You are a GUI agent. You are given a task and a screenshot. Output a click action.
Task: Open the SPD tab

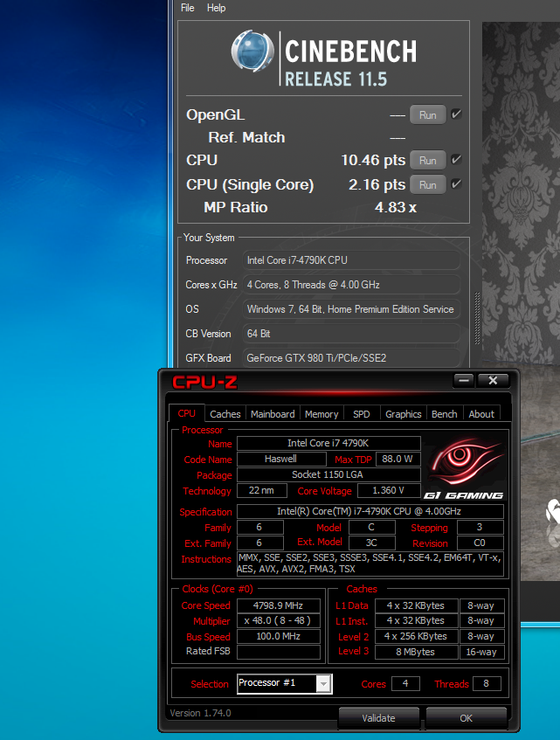[x=362, y=414]
